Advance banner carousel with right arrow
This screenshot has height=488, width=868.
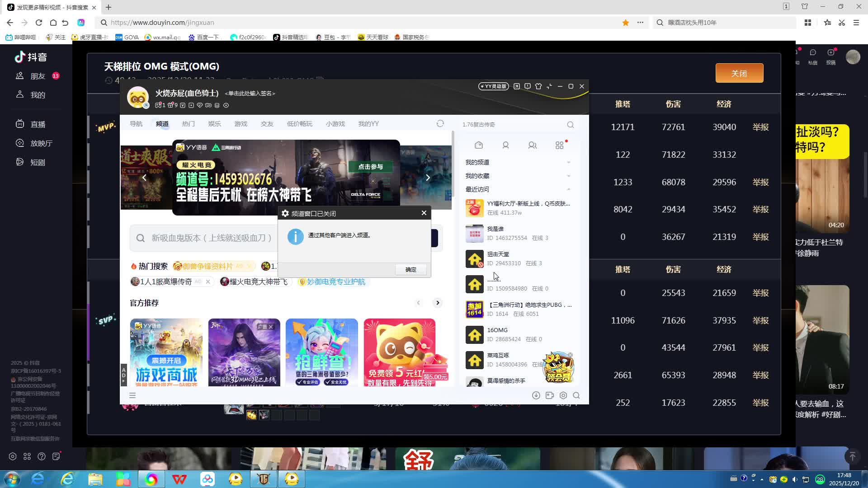coord(428,178)
